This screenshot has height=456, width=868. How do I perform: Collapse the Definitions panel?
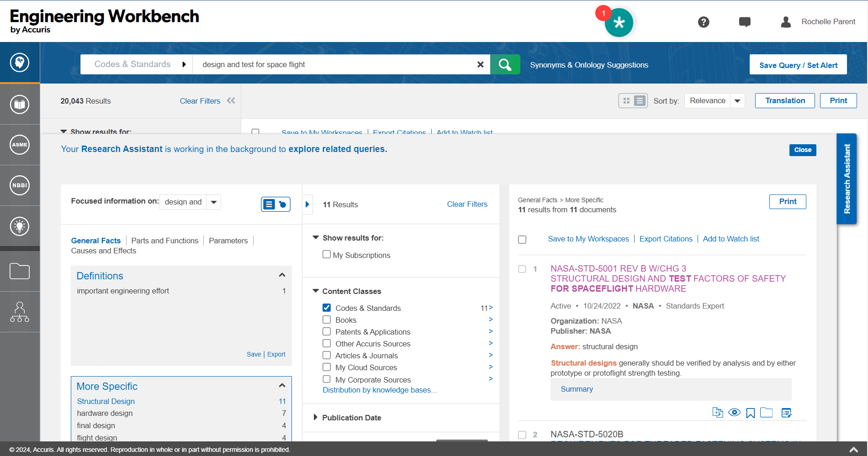point(282,275)
